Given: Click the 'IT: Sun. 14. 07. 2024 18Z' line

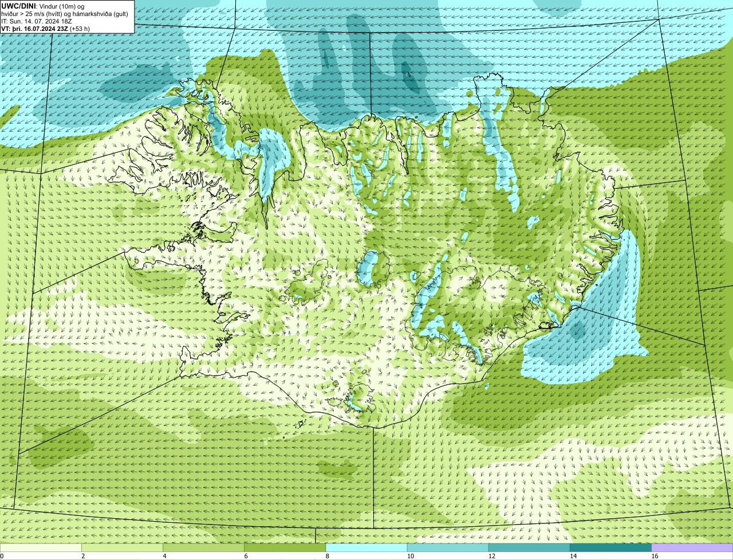Looking at the screenshot, I should coord(37,21).
